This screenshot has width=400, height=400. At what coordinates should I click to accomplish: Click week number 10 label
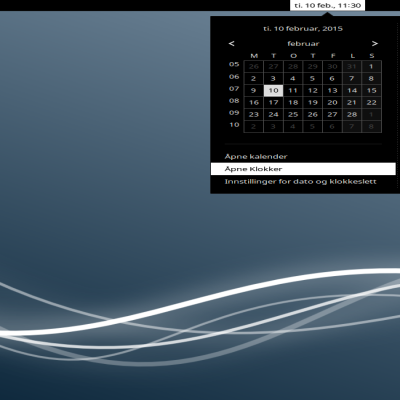pyautogui.click(x=234, y=125)
